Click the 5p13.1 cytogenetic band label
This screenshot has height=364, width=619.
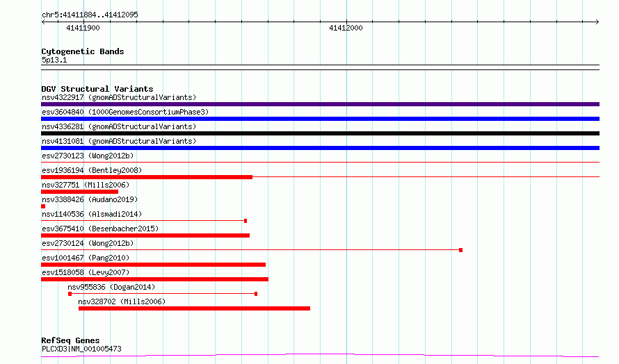(54, 60)
